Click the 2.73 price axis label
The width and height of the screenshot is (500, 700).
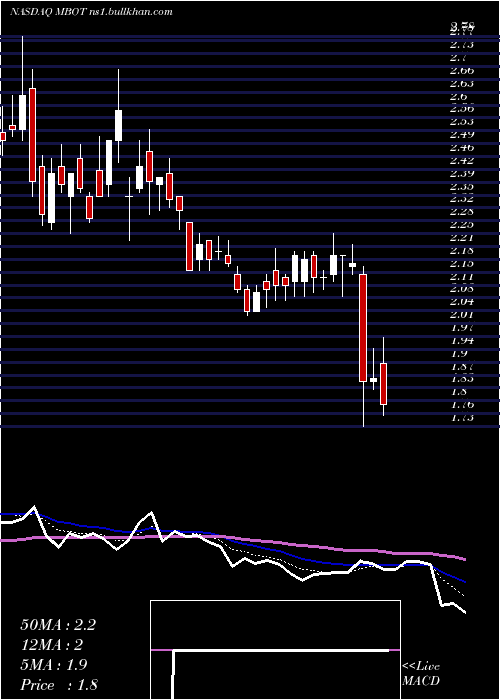462,45
